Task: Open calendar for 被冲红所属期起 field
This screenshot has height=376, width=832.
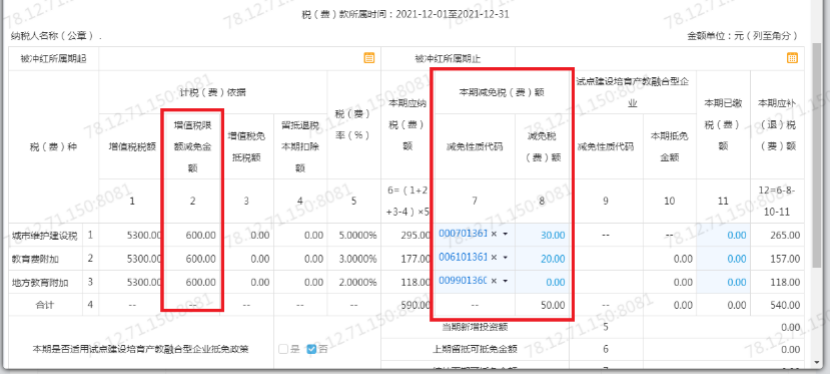Action: tap(369, 58)
